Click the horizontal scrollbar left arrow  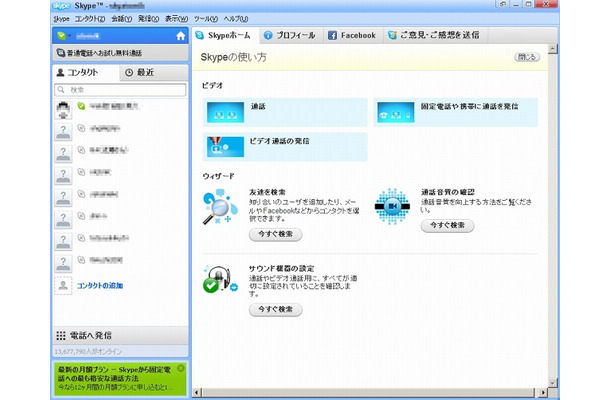click(196, 392)
